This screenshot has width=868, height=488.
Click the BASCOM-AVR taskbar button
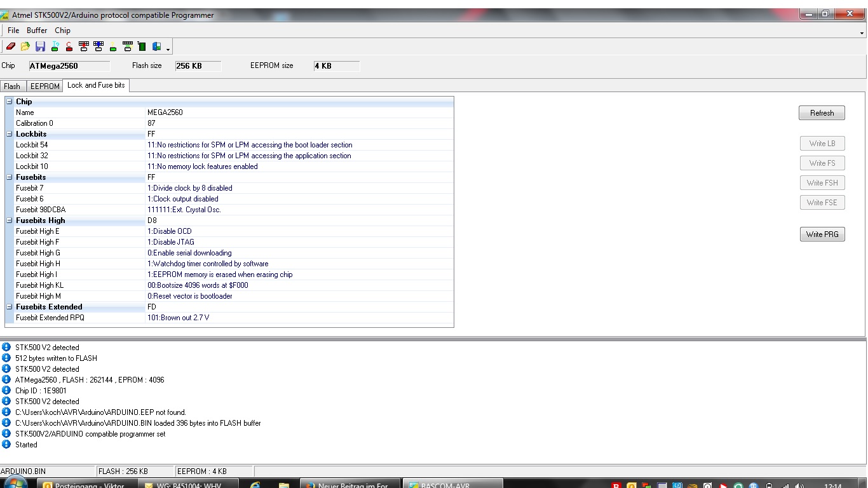[452, 484]
